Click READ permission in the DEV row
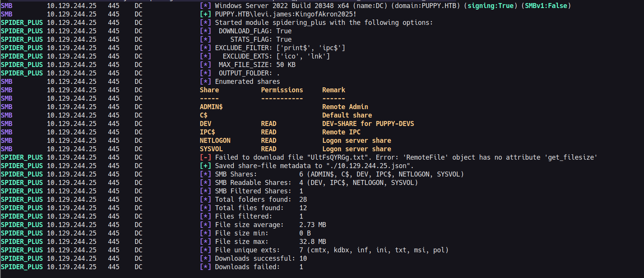The width and height of the screenshot is (644, 278). pos(269,124)
